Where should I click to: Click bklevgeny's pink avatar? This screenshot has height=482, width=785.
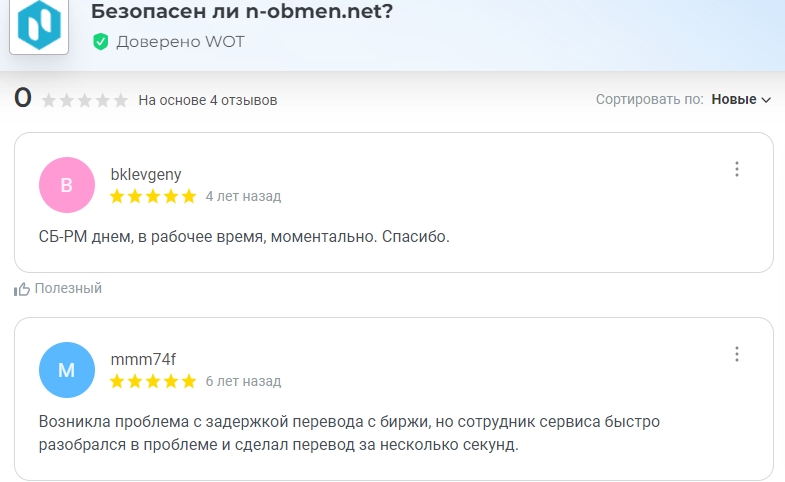[66, 185]
